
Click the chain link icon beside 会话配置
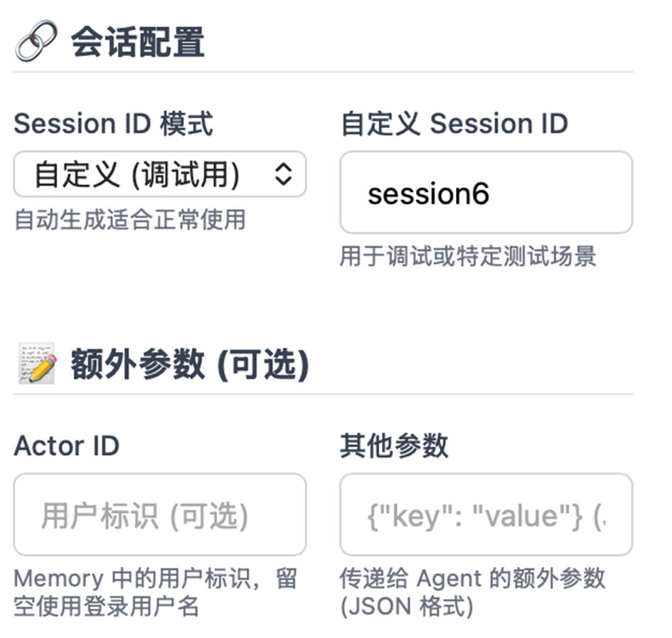click(36, 43)
